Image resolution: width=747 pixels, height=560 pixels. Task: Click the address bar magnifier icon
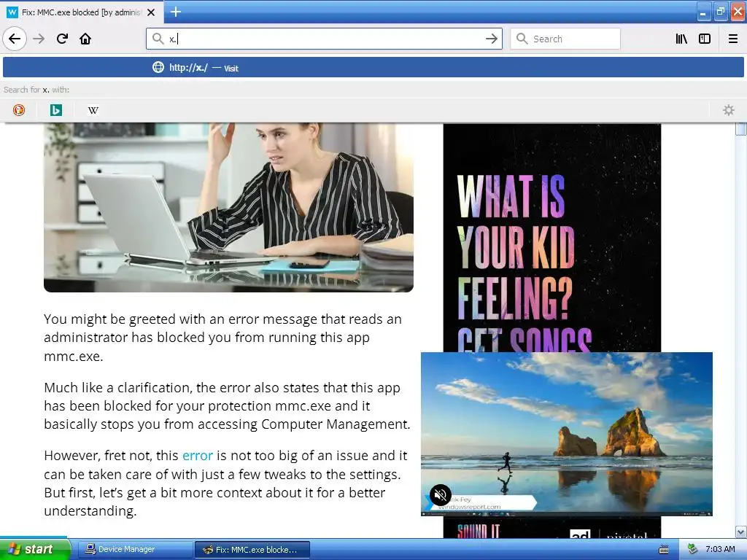[158, 39]
